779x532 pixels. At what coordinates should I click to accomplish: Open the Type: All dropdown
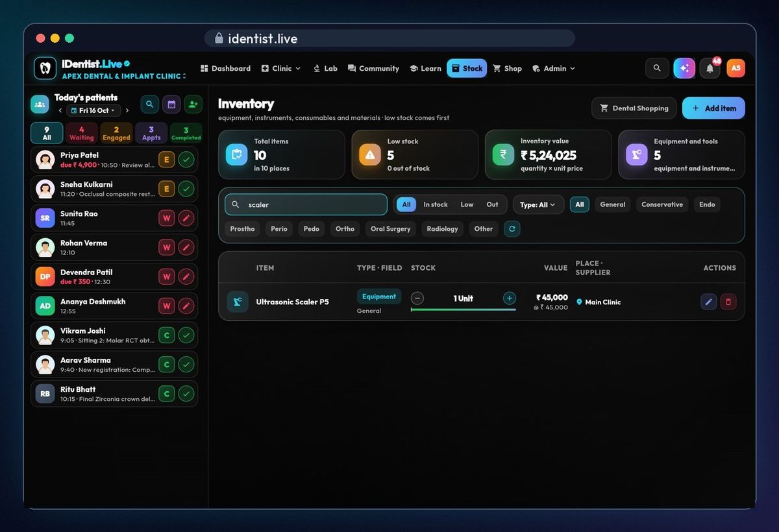pos(538,204)
